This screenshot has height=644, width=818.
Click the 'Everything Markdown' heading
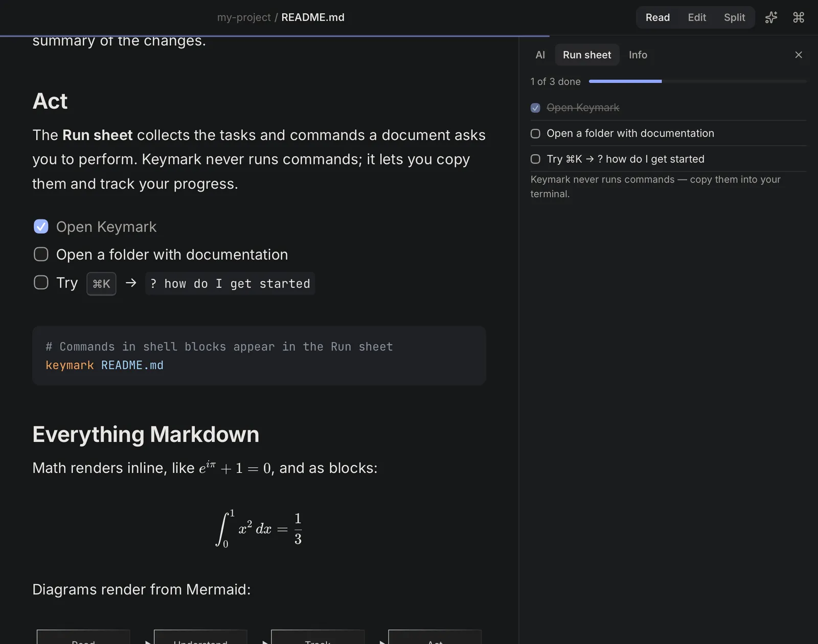(x=146, y=434)
